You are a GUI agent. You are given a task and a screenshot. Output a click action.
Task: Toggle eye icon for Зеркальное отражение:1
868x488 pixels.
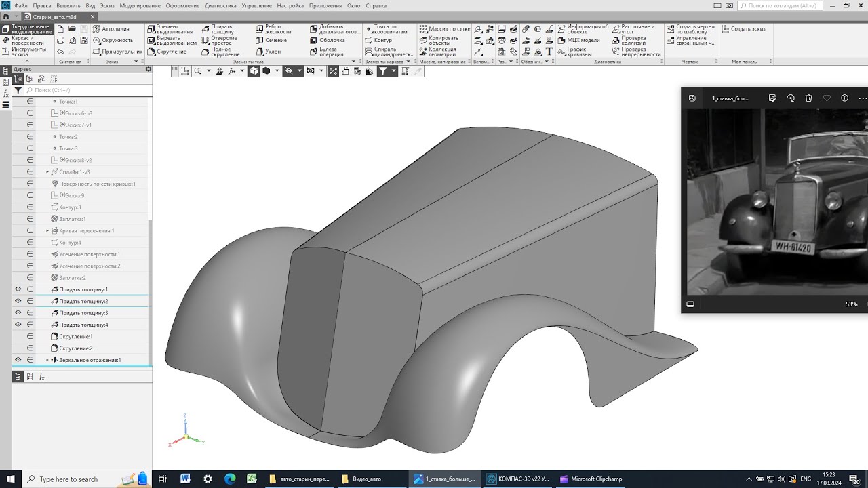[x=18, y=360]
